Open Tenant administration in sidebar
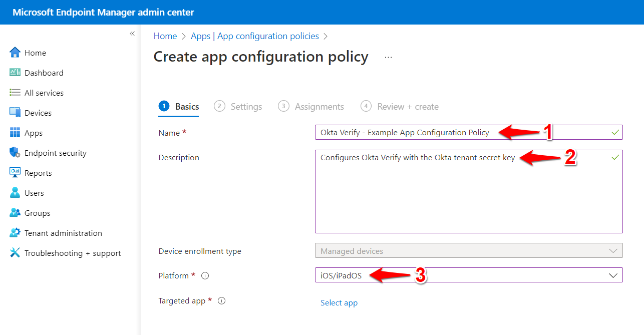Image resolution: width=644 pixels, height=335 pixels. 63,233
